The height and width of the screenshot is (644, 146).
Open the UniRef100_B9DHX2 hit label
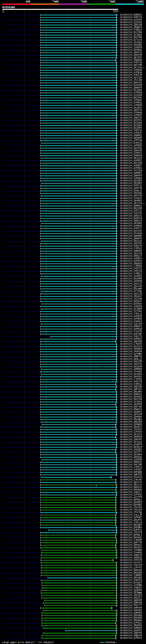(x=131, y=15)
